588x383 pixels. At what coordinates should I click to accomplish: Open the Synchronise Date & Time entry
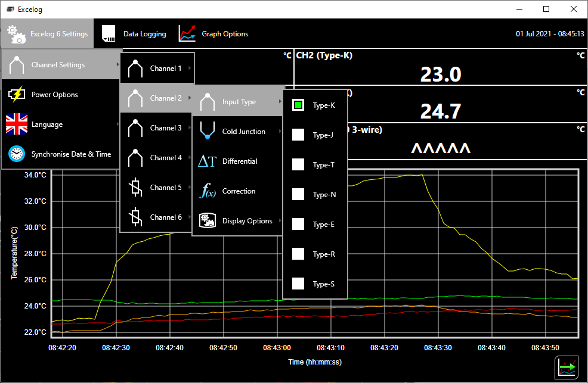point(61,154)
